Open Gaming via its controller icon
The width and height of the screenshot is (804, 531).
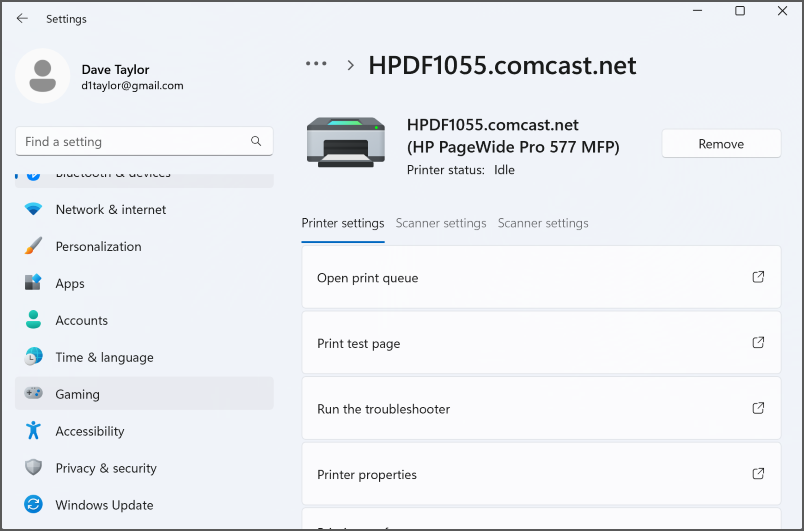tap(33, 394)
